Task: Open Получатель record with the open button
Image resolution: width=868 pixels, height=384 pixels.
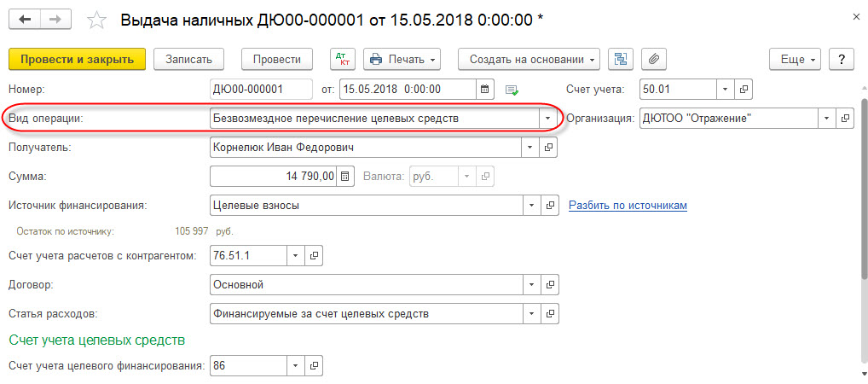Action: (x=549, y=148)
